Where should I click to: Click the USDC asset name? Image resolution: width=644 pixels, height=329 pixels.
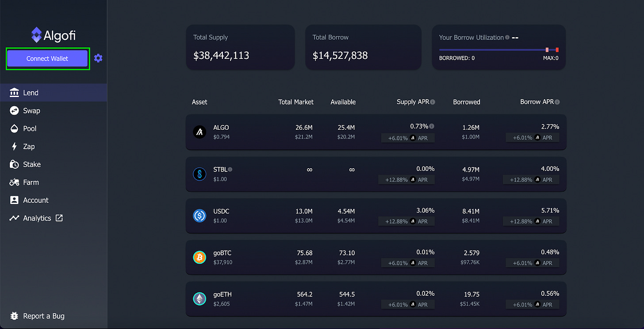221,211
